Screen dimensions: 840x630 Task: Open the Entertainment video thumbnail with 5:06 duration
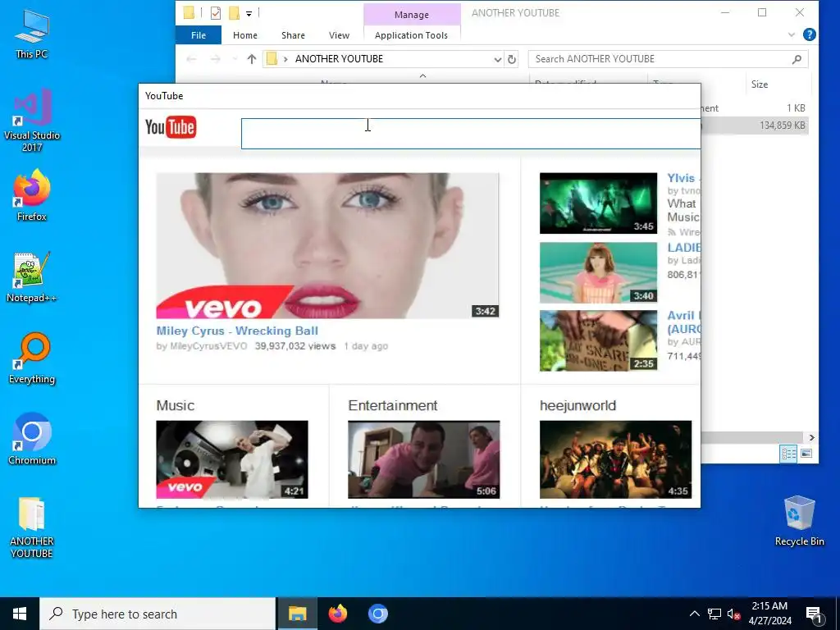[424, 459]
